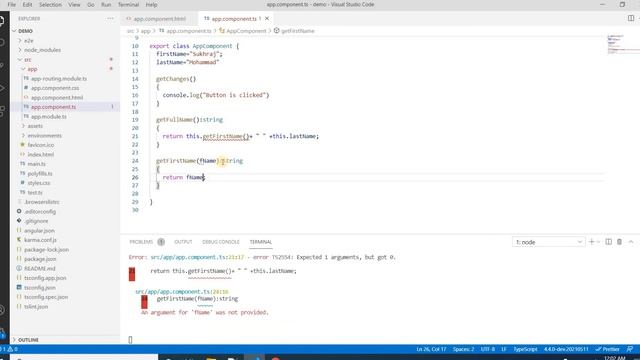Image resolution: width=640 pixels, height=360 pixels.
Task: Expand the environments folder
Action: pos(44,136)
